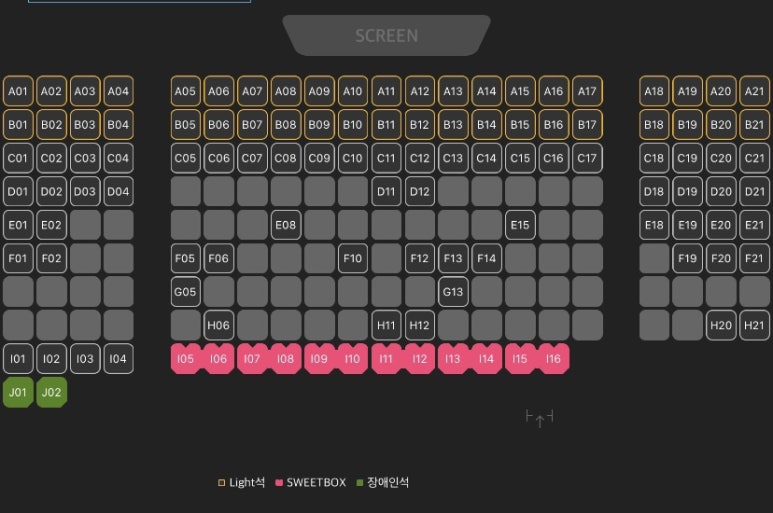Select available seat D11
The width and height of the screenshot is (773, 513).
[386, 192]
